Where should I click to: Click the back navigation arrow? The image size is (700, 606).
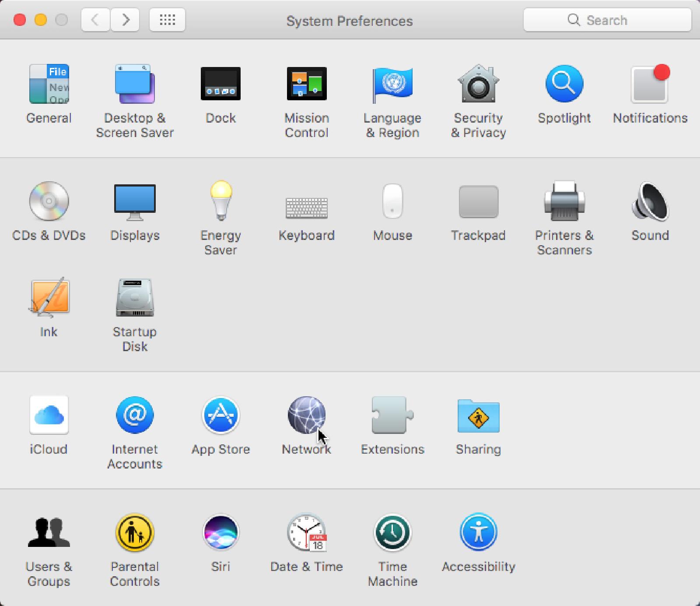[x=95, y=20]
